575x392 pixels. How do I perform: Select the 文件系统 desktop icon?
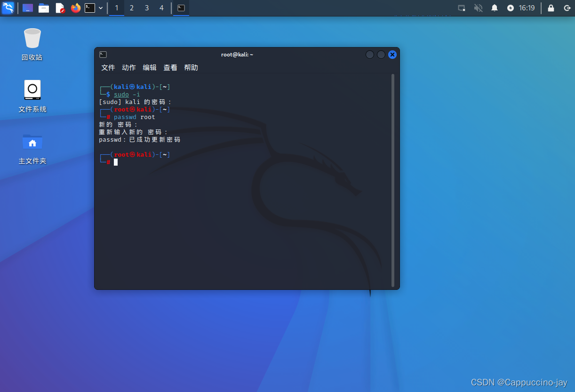pyautogui.click(x=32, y=96)
